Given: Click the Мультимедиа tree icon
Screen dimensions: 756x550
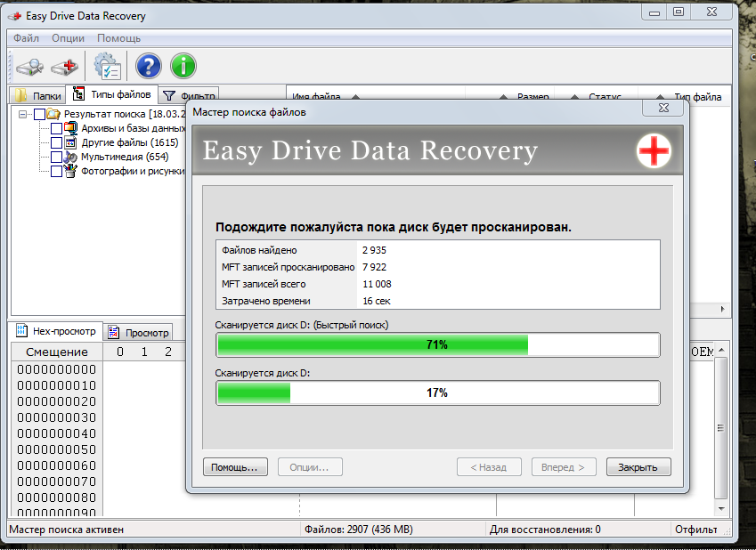Looking at the screenshot, I should pyautogui.click(x=70, y=158).
